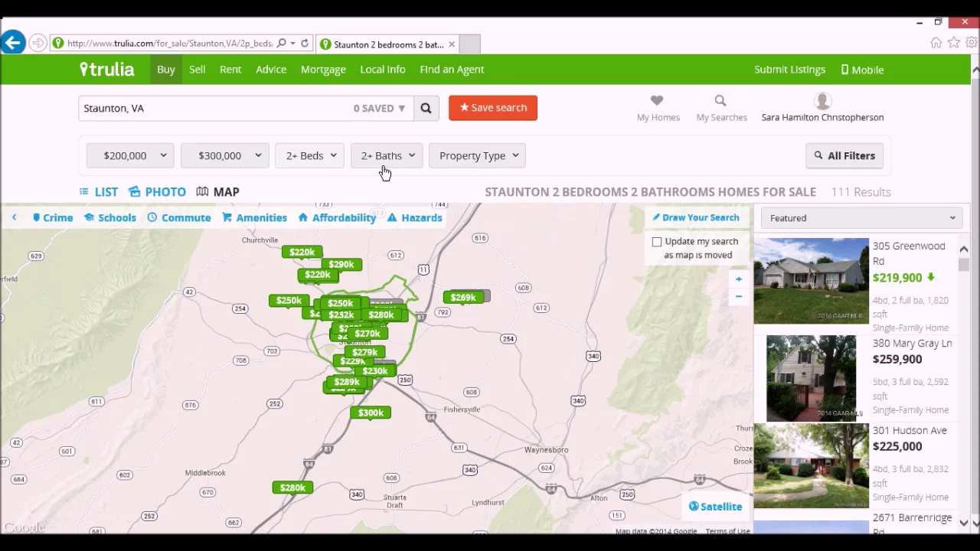
Task: Open My Searches magnifier icon
Action: point(720,100)
